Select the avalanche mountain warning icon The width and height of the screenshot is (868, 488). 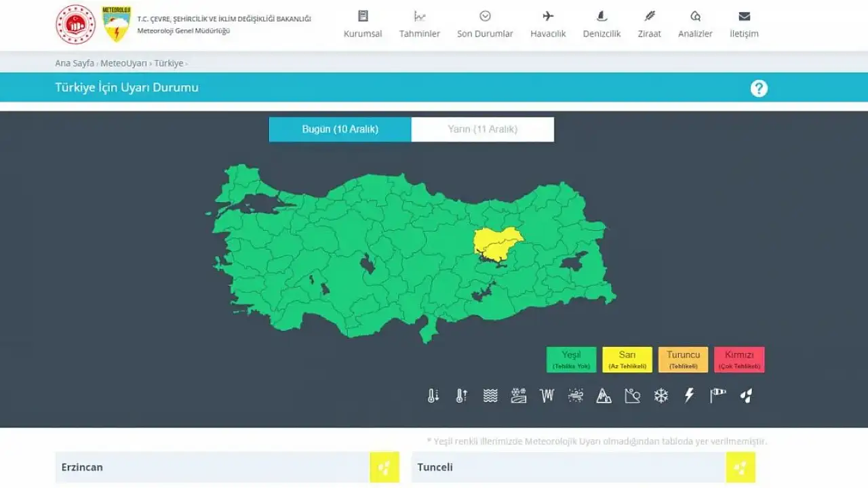604,396
